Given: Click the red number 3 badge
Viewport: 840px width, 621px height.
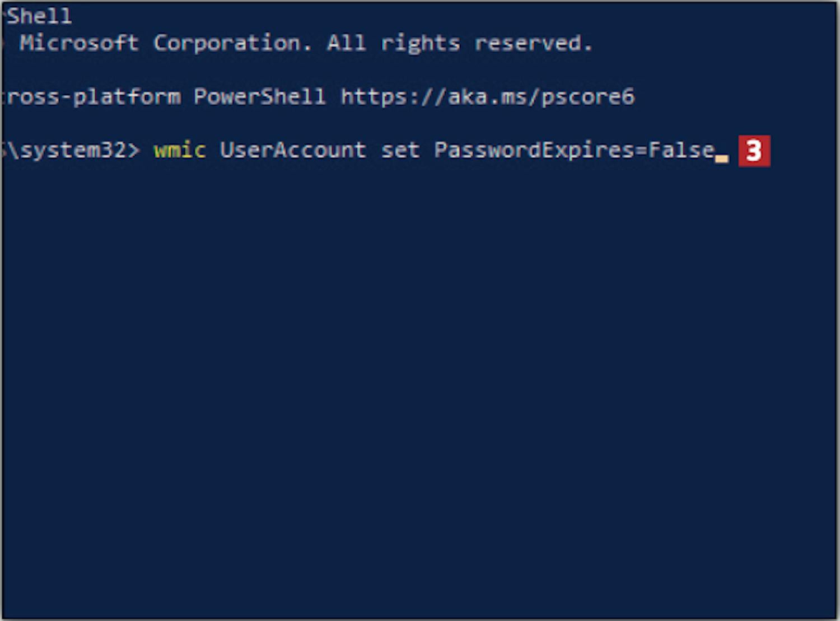Looking at the screenshot, I should tap(754, 151).
